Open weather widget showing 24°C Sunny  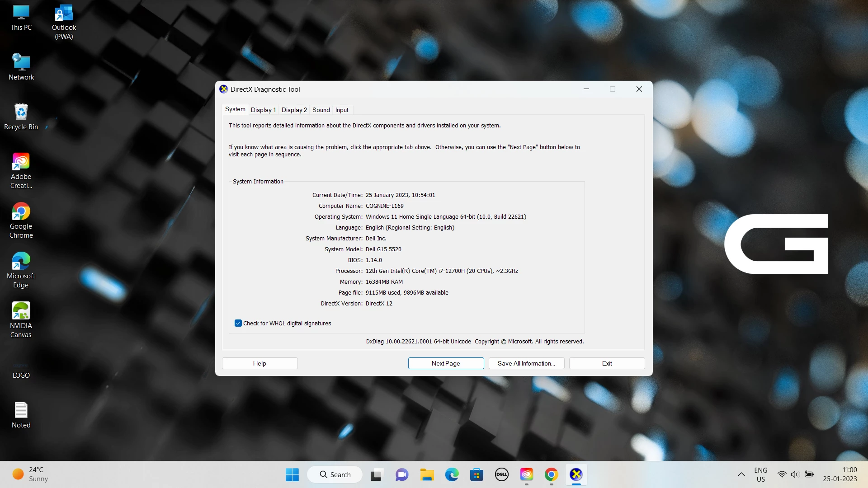30,474
